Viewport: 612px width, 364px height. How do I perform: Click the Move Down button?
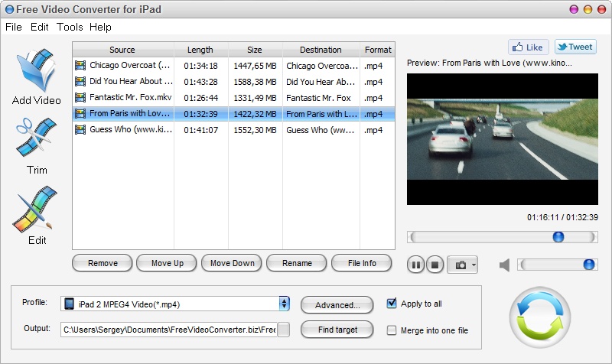click(x=232, y=263)
